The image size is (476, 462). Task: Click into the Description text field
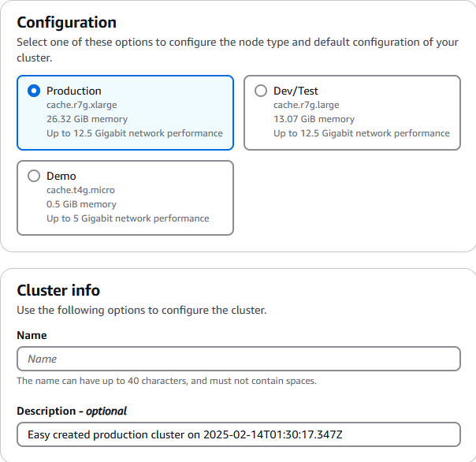[x=238, y=434]
